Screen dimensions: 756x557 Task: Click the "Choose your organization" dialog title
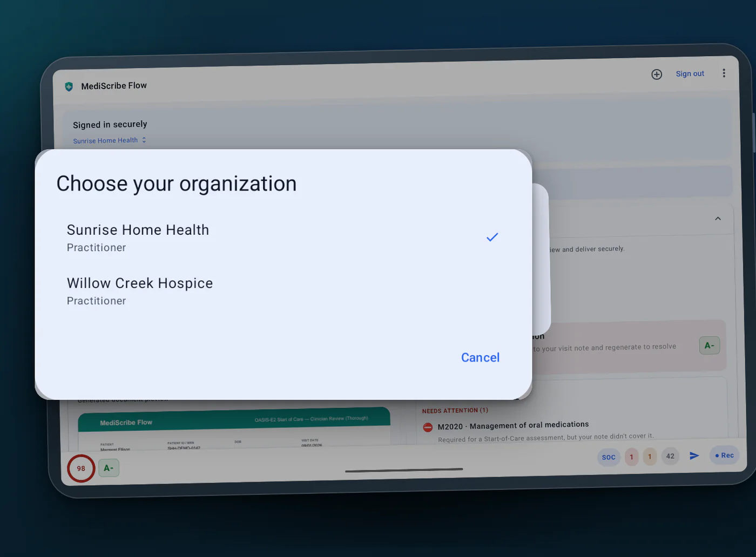(177, 184)
